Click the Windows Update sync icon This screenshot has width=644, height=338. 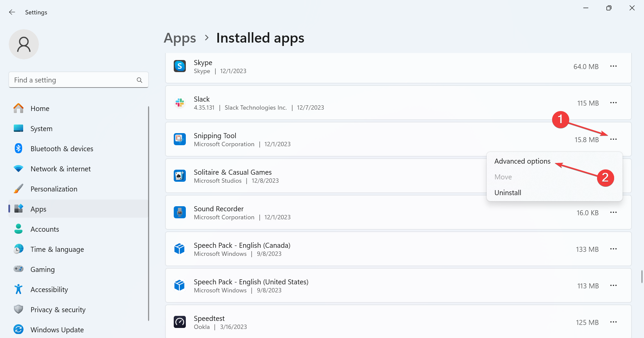coord(18,329)
